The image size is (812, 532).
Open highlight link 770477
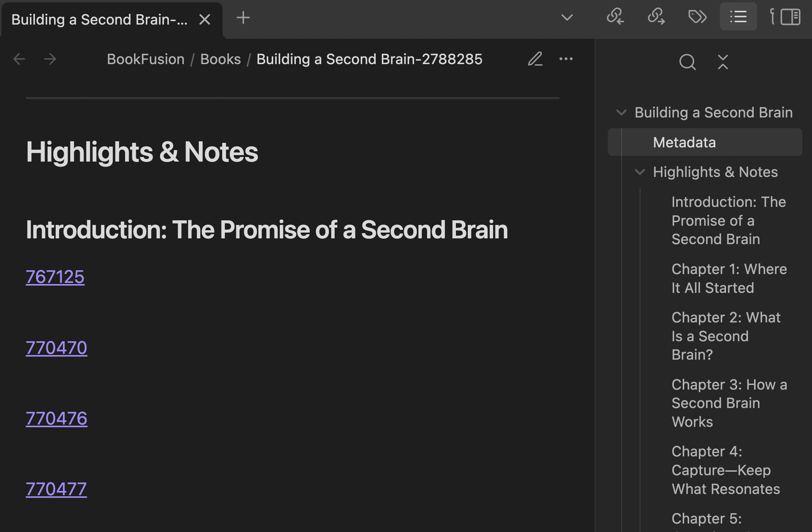[56, 489]
